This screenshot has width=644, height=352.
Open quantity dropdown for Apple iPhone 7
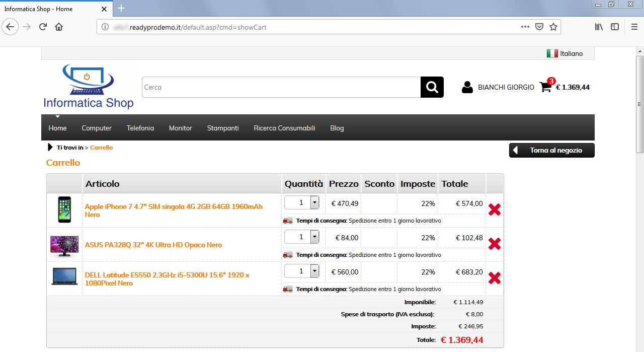tap(314, 202)
